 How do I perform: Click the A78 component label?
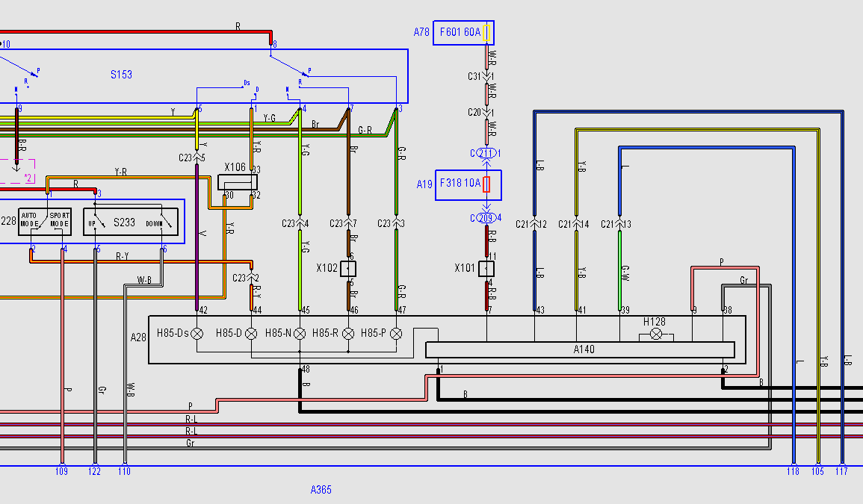point(421,32)
